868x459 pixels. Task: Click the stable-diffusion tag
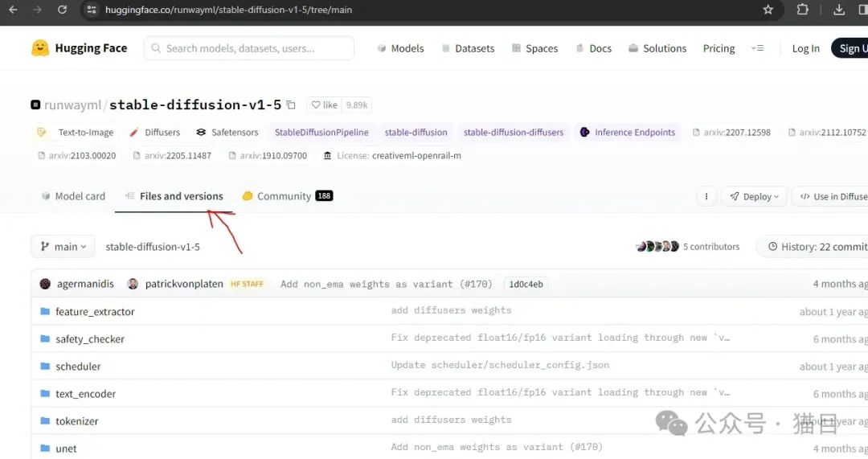pos(416,133)
